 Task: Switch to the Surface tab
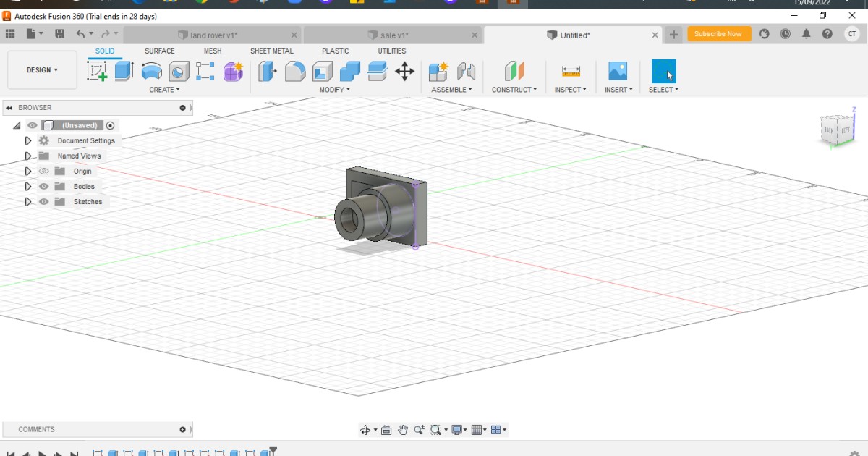pos(159,51)
